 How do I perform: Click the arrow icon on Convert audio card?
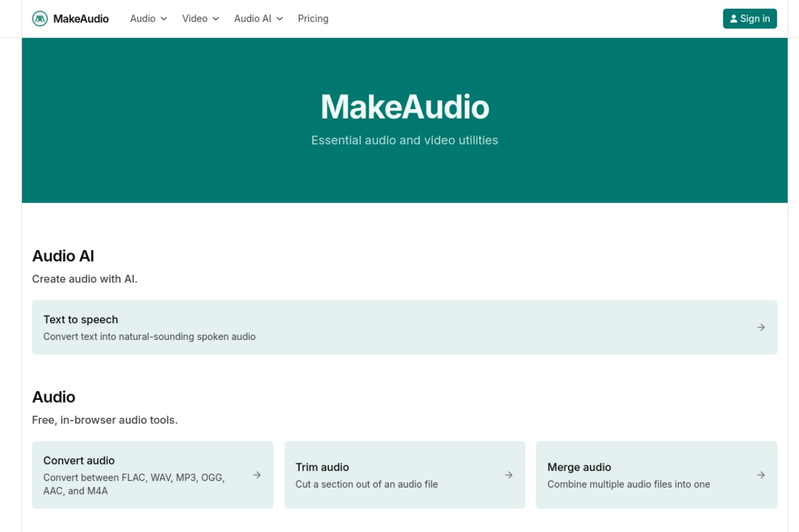point(257,475)
